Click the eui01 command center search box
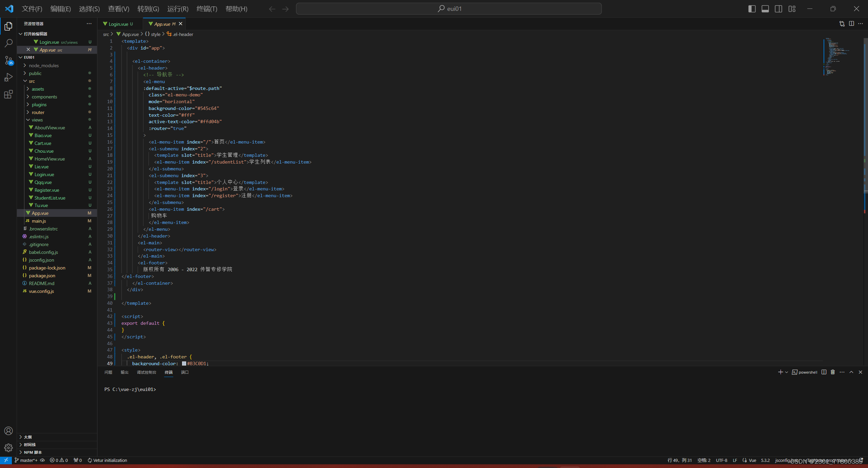The height and width of the screenshot is (468, 868). pos(449,9)
